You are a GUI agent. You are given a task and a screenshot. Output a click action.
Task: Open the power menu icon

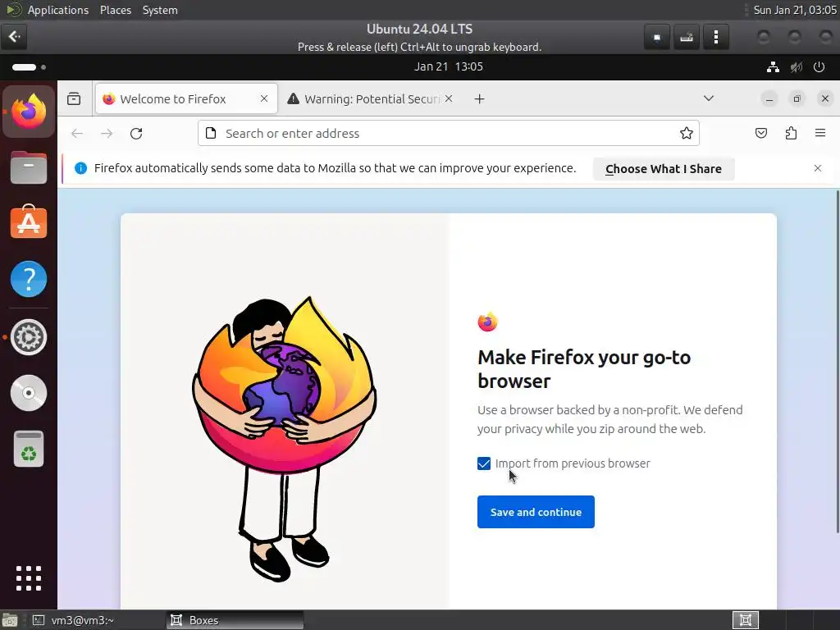click(819, 67)
